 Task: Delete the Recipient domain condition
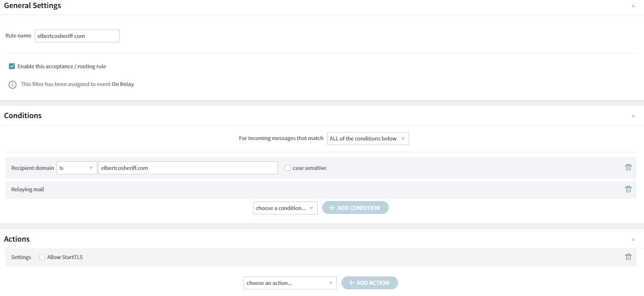628,168
